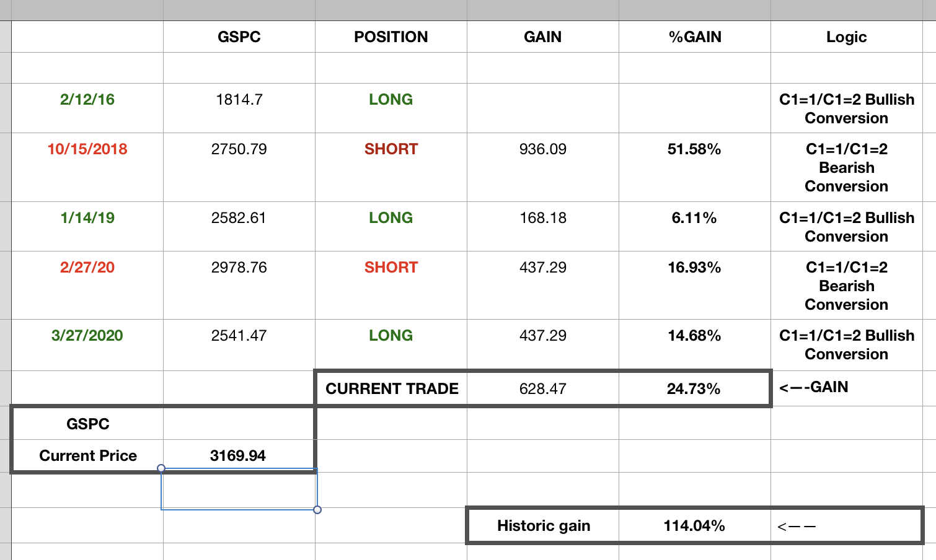
Task: Select the 2/12/16 date cell
Action: [x=87, y=100]
